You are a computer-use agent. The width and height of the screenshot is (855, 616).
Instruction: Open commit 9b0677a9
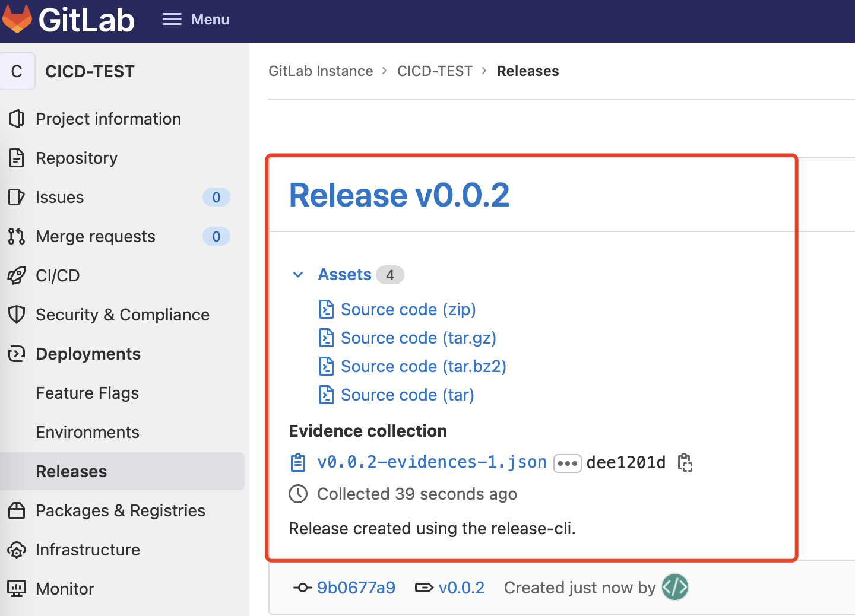tap(356, 588)
